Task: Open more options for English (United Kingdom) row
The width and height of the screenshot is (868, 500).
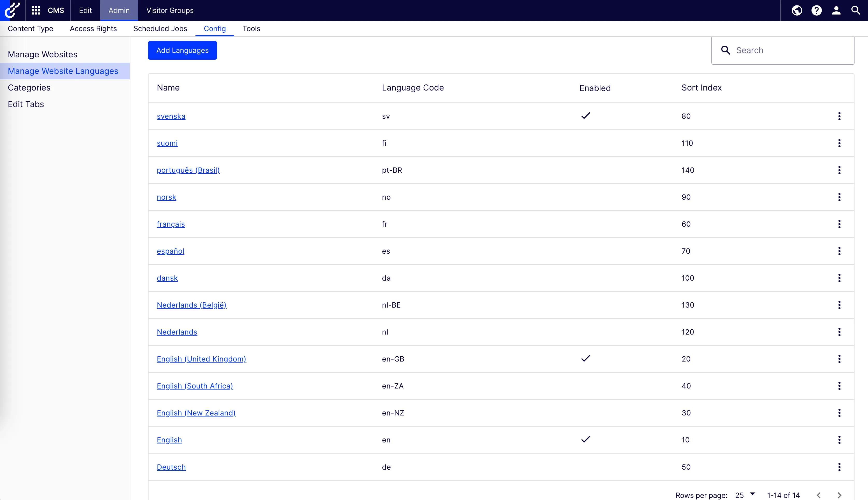Action: [x=839, y=359]
